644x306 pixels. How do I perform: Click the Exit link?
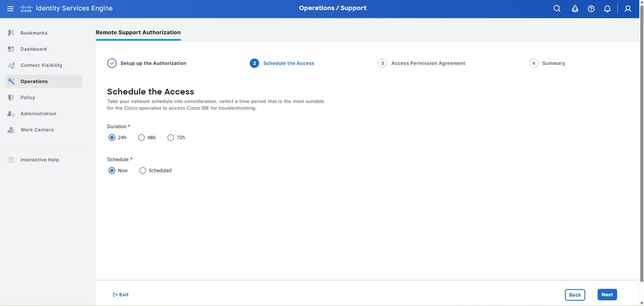coord(120,294)
